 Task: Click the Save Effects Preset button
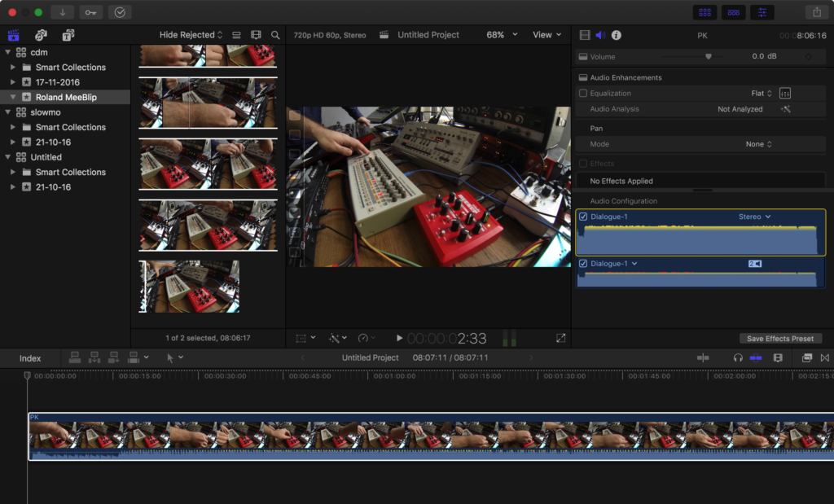[x=780, y=339]
